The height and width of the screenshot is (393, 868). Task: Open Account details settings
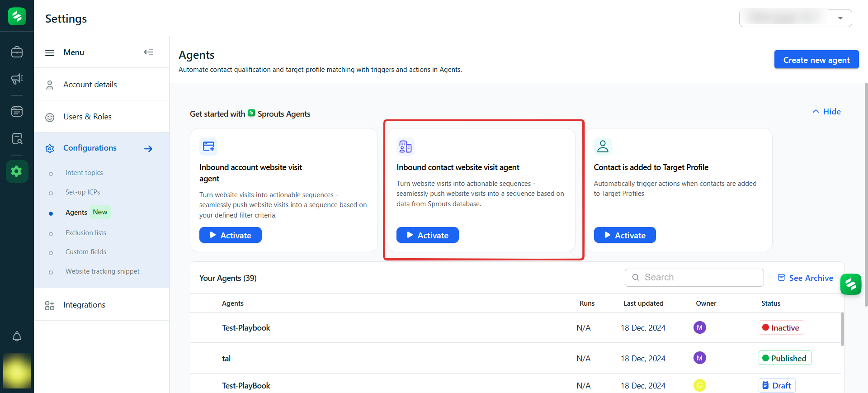pyautogui.click(x=90, y=85)
